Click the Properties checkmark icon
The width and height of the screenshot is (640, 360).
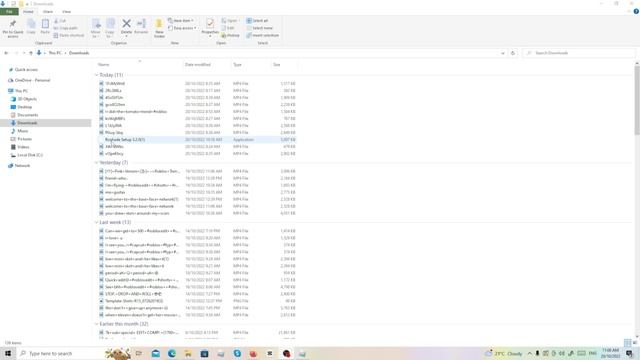click(x=210, y=23)
